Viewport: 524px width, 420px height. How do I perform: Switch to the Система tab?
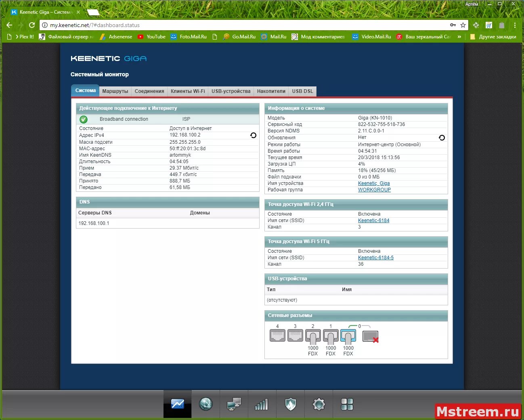pyautogui.click(x=86, y=90)
